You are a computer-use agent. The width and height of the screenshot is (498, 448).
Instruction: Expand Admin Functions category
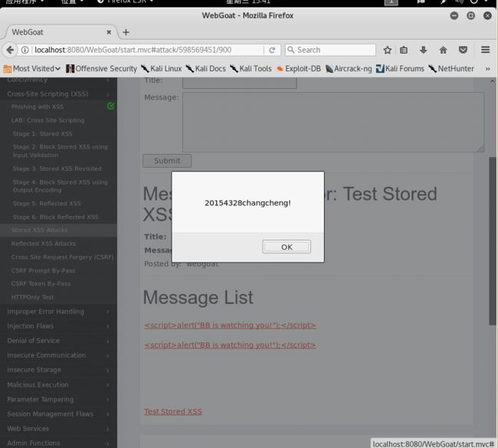click(x=58, y=443)
